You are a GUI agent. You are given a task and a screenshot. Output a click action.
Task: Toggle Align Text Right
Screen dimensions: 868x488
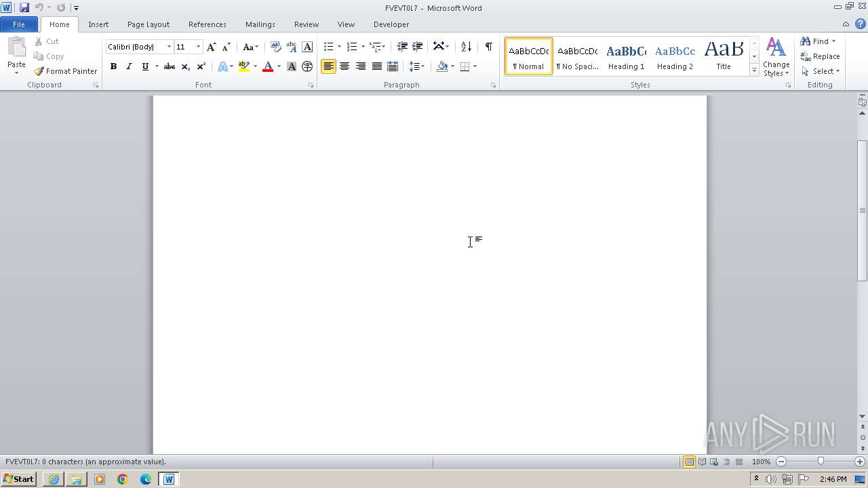[360, 66]
